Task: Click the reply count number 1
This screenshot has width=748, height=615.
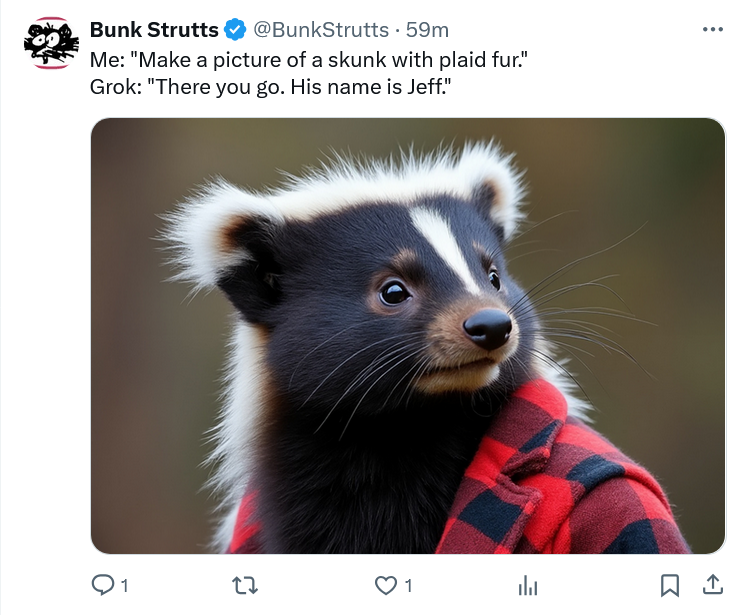Action: pos(125,585)
